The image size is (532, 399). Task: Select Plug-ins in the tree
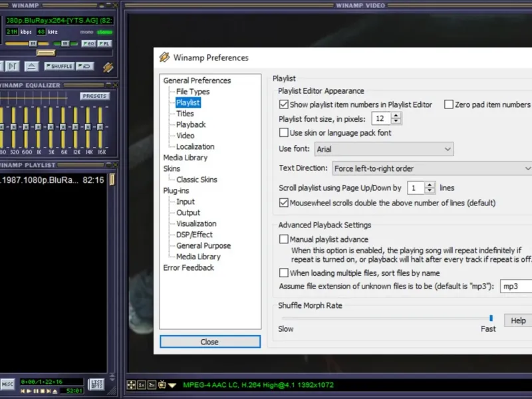point(176,191)
